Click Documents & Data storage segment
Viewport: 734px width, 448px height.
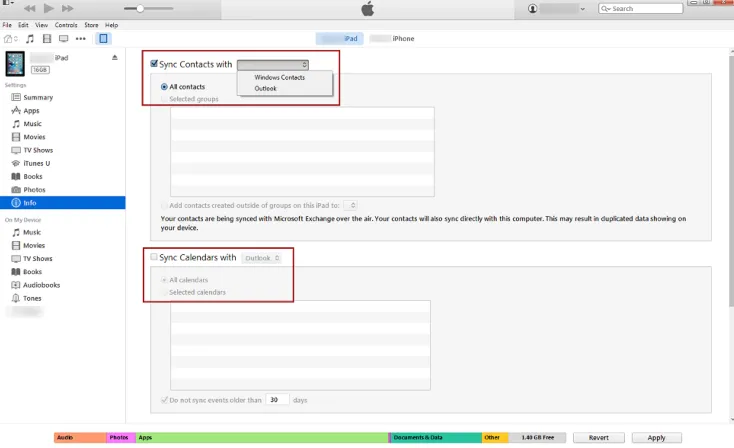436,437
